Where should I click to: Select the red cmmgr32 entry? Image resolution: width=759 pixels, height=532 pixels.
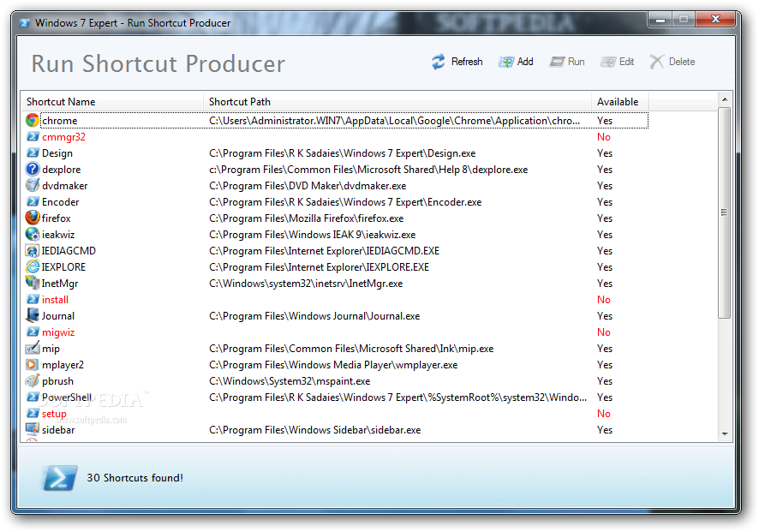63,137
